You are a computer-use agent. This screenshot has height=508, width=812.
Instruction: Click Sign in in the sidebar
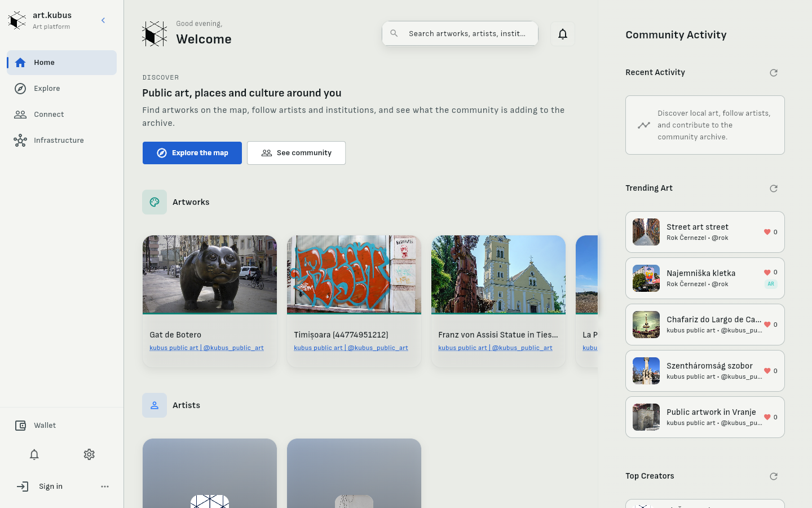click(x=50, y=487)
